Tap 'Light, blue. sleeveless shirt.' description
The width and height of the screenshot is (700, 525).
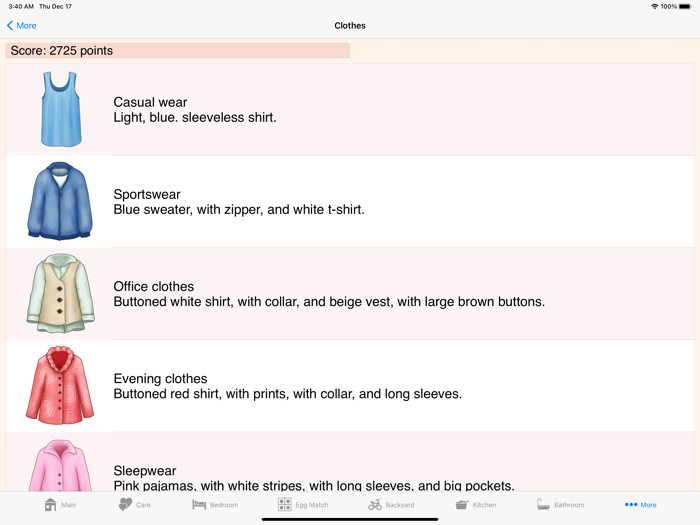tap(195, 117)
